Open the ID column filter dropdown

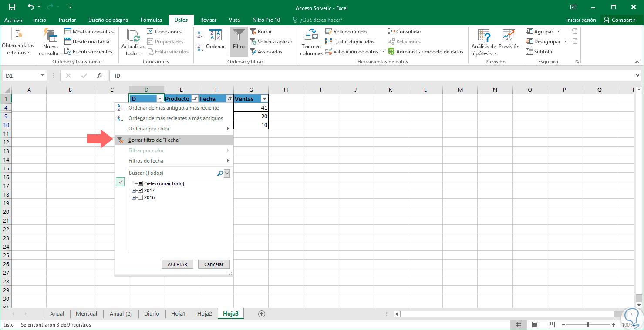click(159, 99)
